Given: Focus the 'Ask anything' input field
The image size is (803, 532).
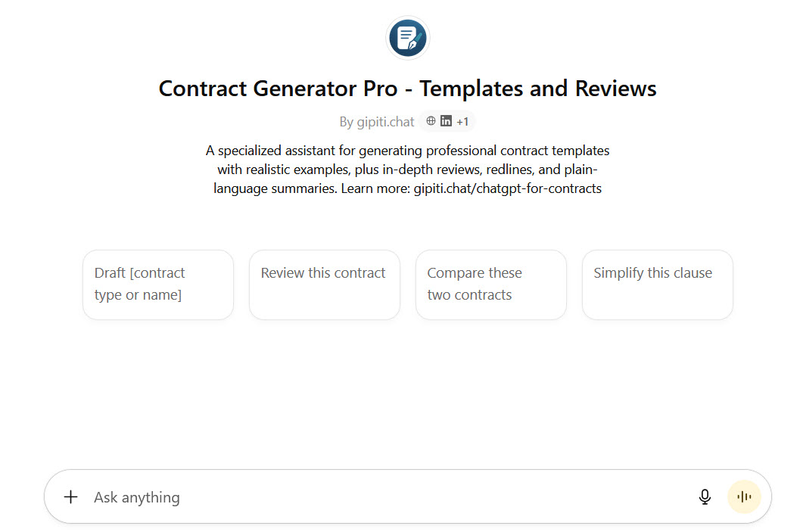Looking at the screenshot, I should pyautogui.click(x=303, y=497).
